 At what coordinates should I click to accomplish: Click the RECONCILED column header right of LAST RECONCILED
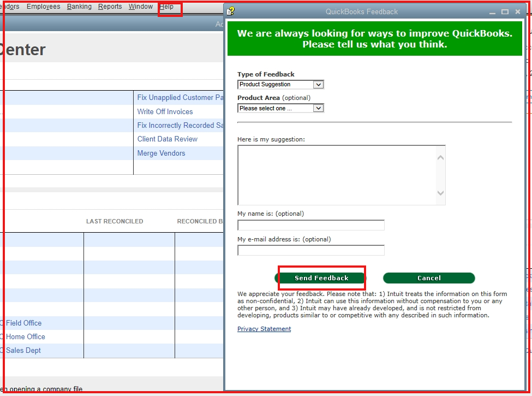point(200,221)
